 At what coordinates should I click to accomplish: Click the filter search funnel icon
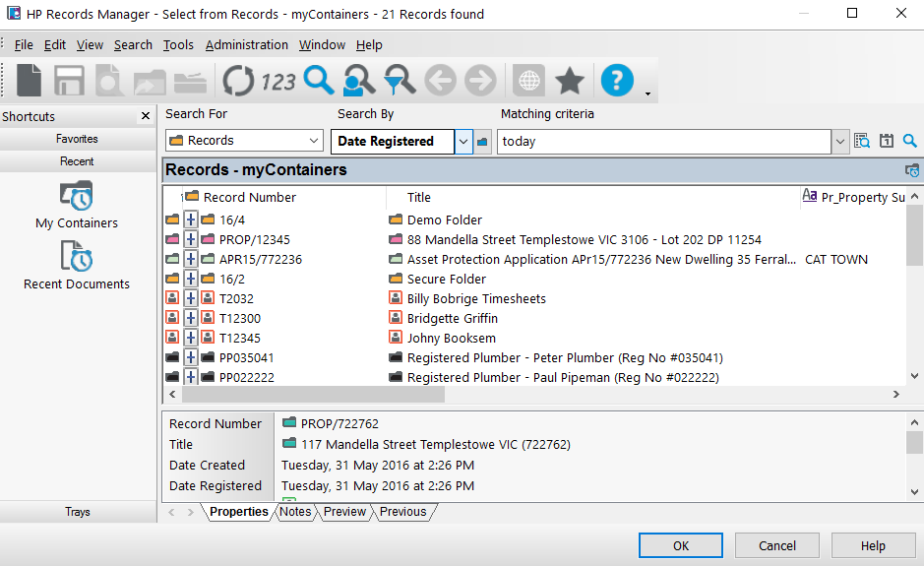point(399,81)
